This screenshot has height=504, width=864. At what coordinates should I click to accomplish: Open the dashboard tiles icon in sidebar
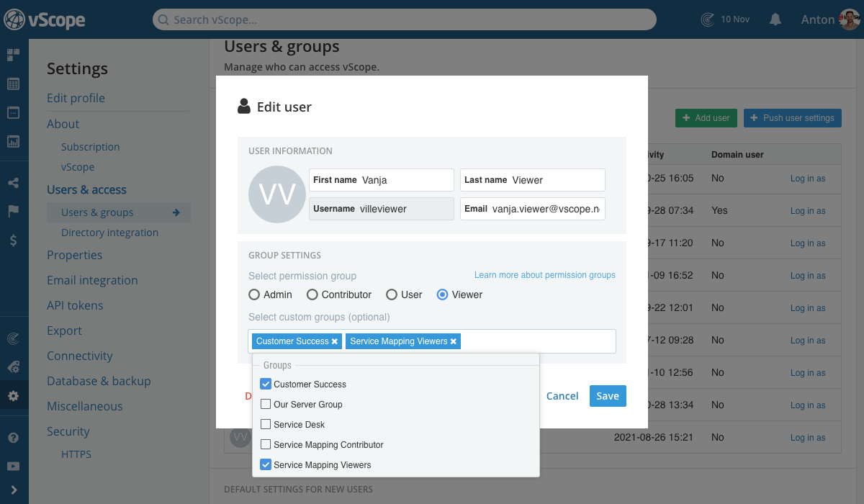point(13,55)
